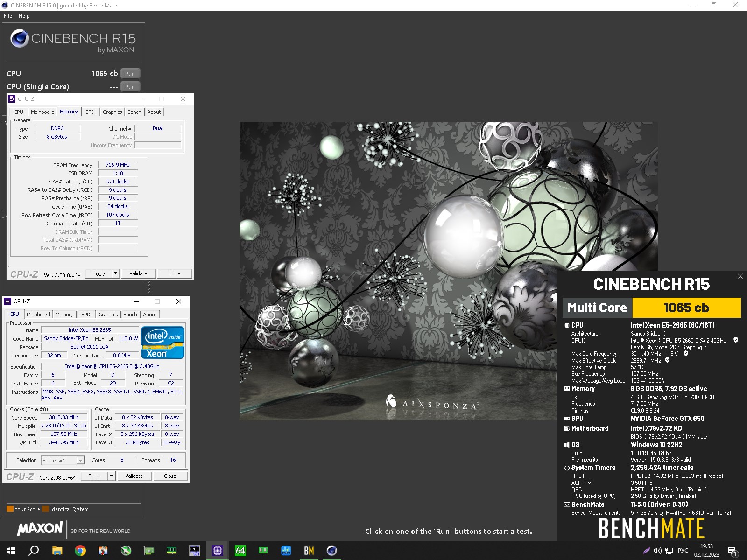Image resolution: width=747 pixels, height=560 pixels.
Task: Click the orange Your Score legend swatch
Action: [x=10, y=509]
